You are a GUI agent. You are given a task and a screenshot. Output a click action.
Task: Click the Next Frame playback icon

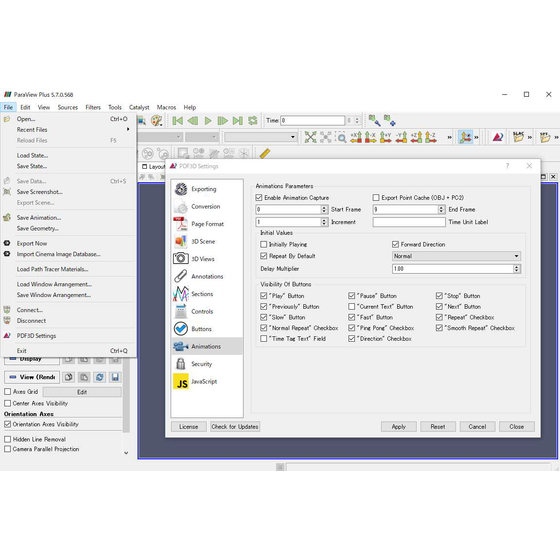pyautogui.click(x=222, y=121)
